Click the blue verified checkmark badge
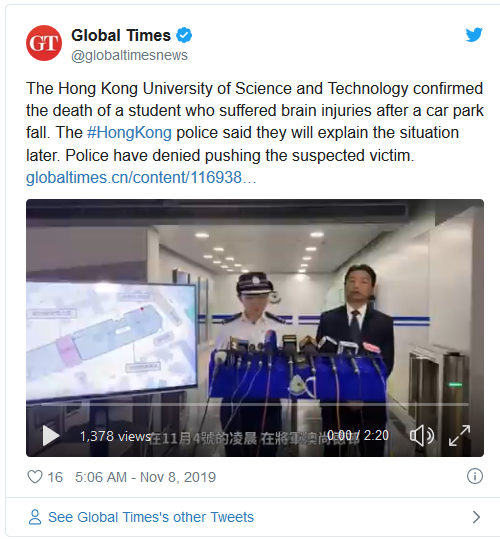Image resolution: width=500 pixels, height=539 pixels. pyautogui.click(x=184, y=35)
